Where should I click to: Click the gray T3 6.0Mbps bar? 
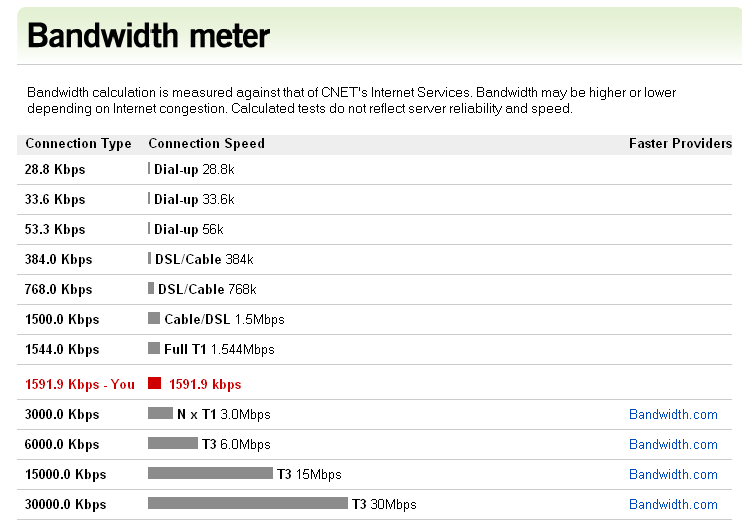(x=173, y=443)
